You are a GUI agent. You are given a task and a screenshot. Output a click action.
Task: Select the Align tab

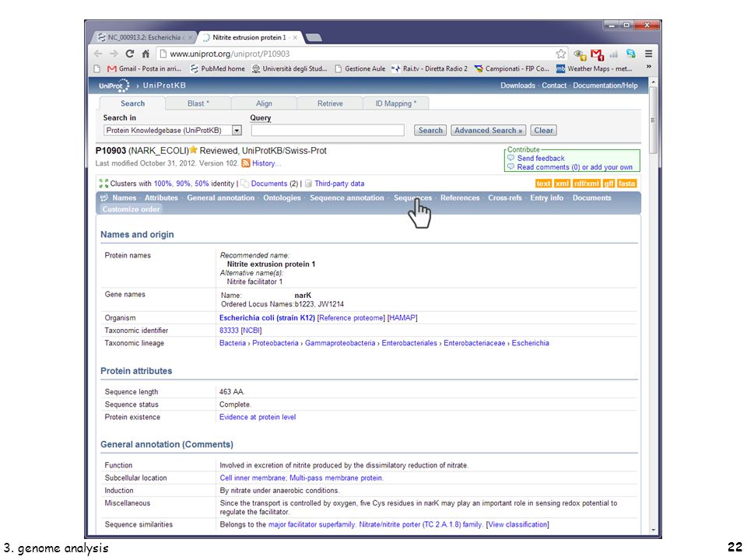click(x=264, y=103)
